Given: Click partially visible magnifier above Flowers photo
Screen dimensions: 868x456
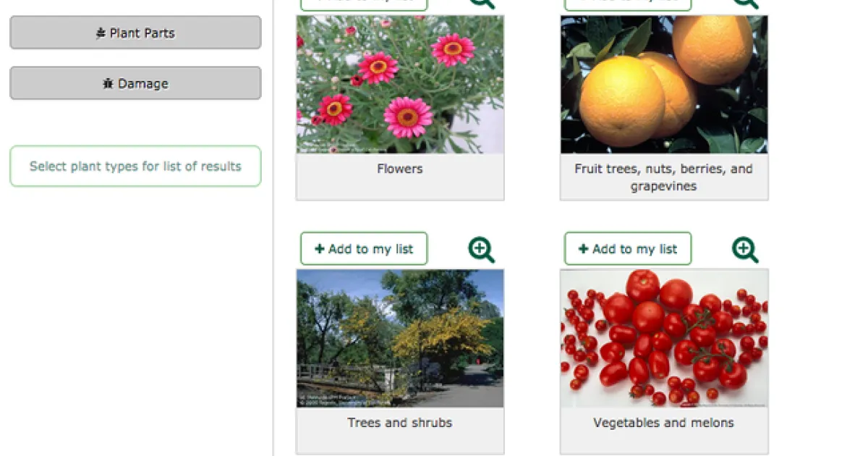Looking at the screenshot, I should click(x=481, y=4).
